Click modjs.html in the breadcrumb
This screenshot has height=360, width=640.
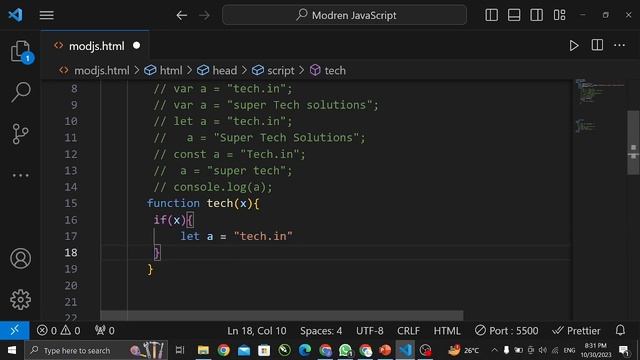(x=101, y=71)
